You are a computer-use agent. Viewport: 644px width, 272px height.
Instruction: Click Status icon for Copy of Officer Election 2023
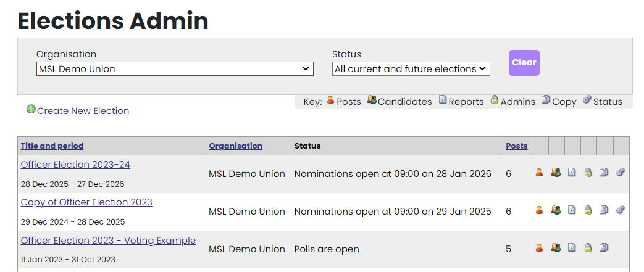pyautogui.click(x=621, y=211)
